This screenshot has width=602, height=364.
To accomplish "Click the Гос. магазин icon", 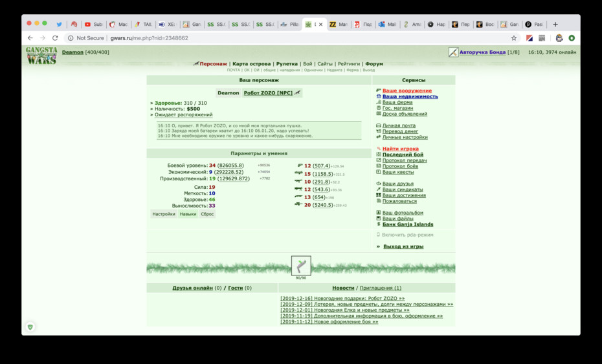I will (x=379, y=108).
